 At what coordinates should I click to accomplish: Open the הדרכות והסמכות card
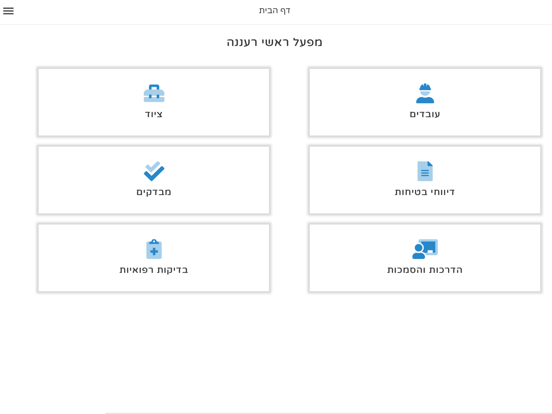pyautogui.click(x=425, y=258)
